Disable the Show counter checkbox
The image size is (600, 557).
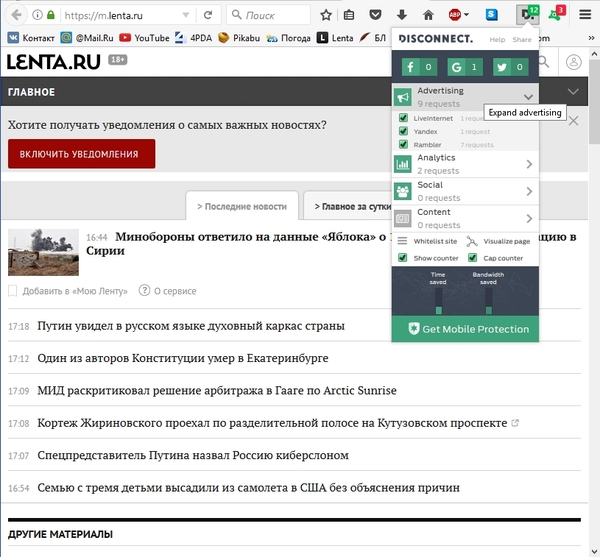click(402, 258)
